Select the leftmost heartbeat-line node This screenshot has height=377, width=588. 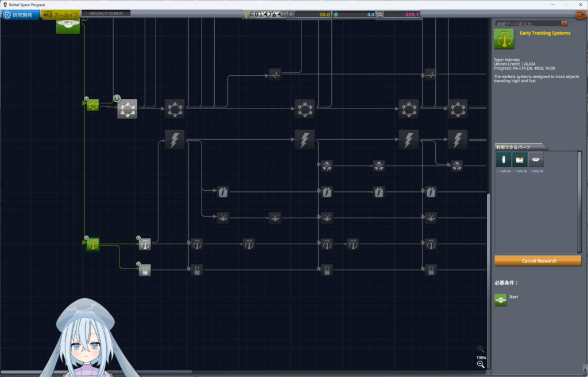click(274, 74)
